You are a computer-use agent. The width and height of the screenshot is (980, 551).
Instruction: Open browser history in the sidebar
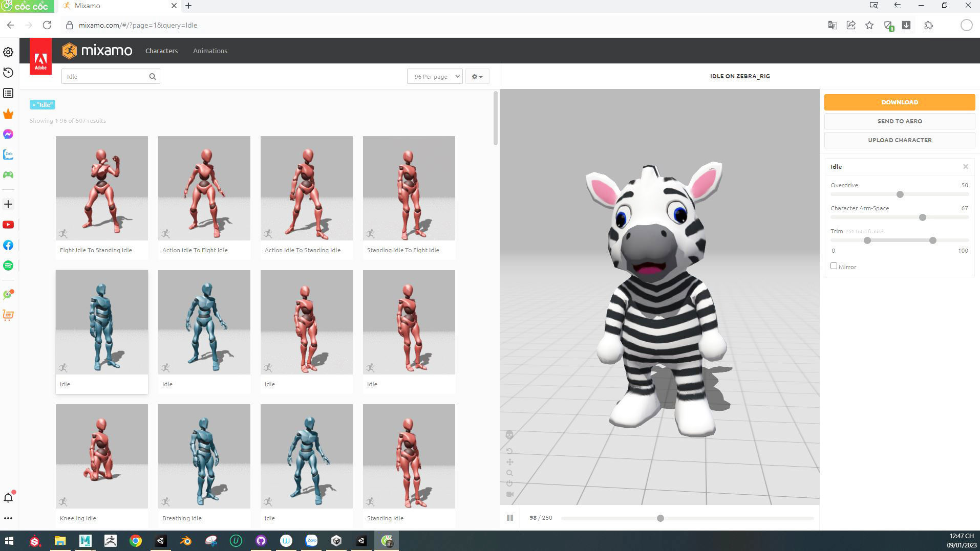(8, 73)
